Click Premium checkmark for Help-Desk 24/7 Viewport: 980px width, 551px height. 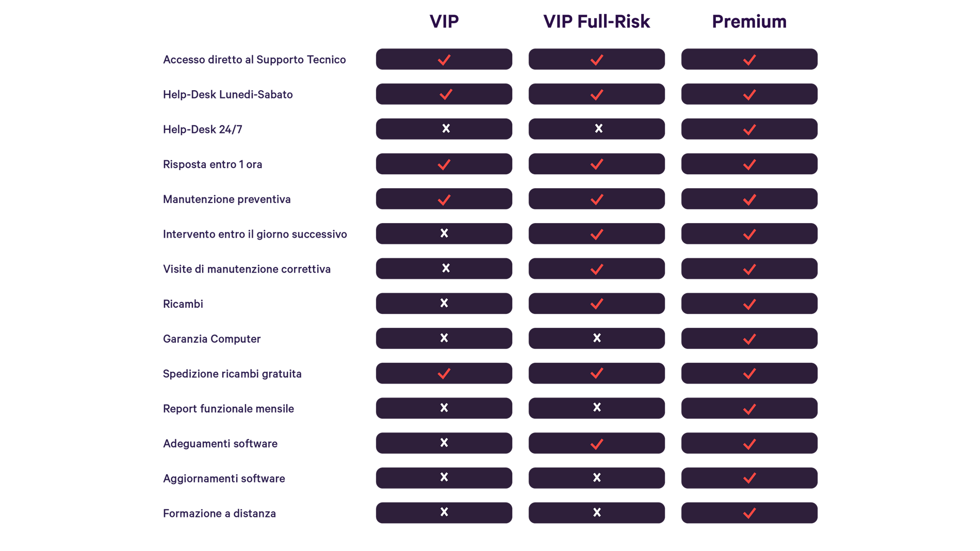tap(749, 129)
